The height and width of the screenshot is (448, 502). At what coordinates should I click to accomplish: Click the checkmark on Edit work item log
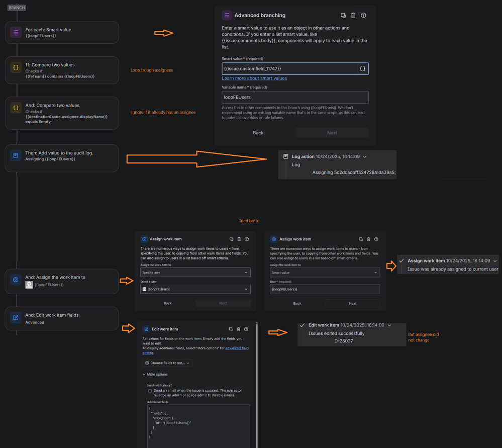[302, 325]
